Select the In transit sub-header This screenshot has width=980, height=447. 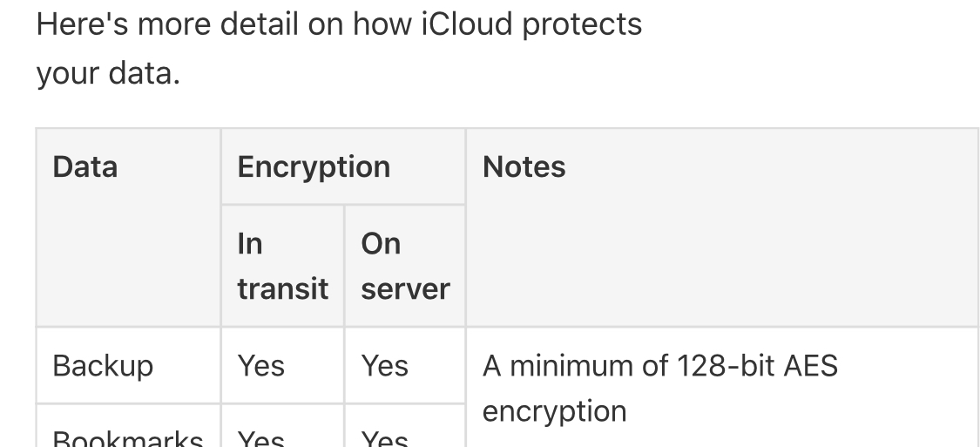(x=282, y=266)
